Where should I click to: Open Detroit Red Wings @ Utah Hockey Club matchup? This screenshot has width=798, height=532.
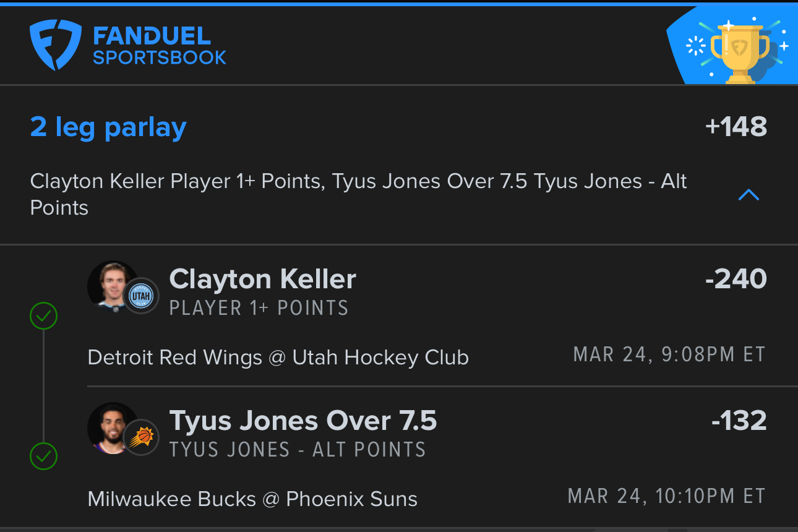278,358
